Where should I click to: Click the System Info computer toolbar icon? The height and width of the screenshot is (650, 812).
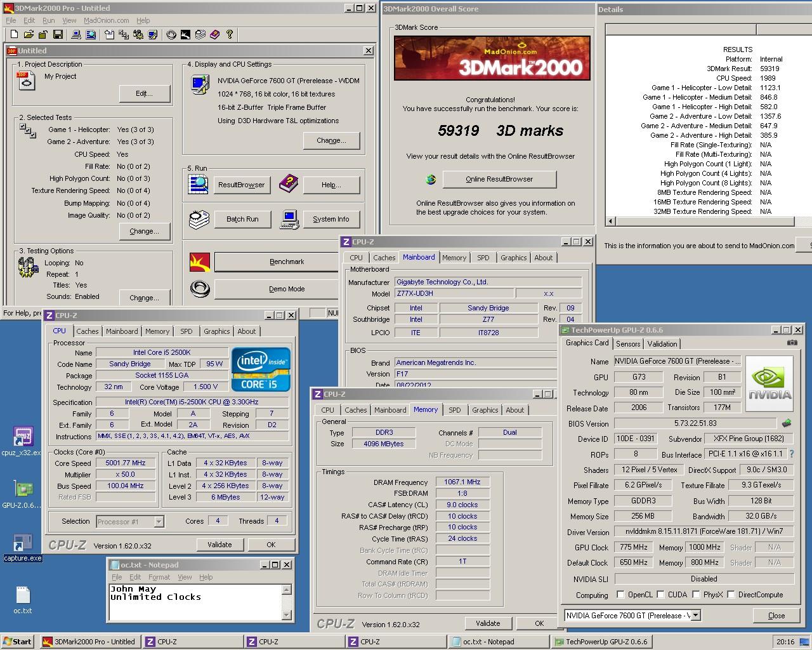click(x=75, y=35)
